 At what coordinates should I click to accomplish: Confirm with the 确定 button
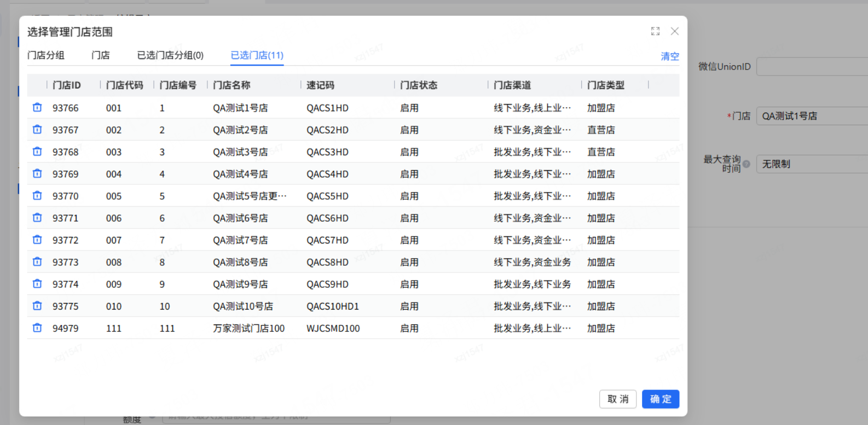661,399
